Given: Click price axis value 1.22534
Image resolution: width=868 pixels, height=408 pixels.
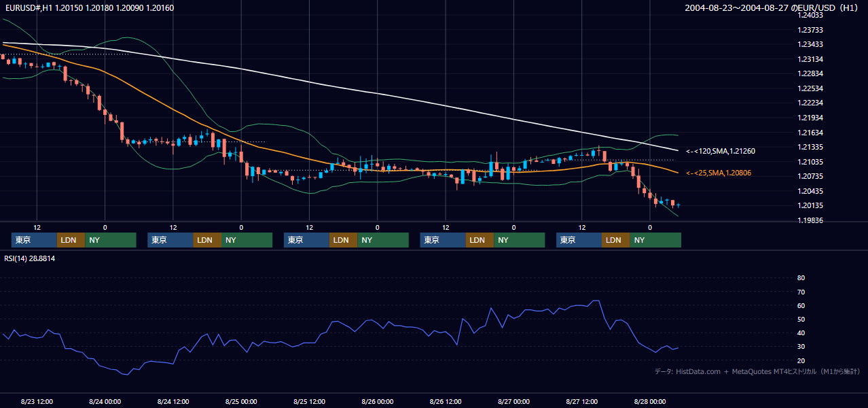Looking at the screenshot, I should (810, 88).
